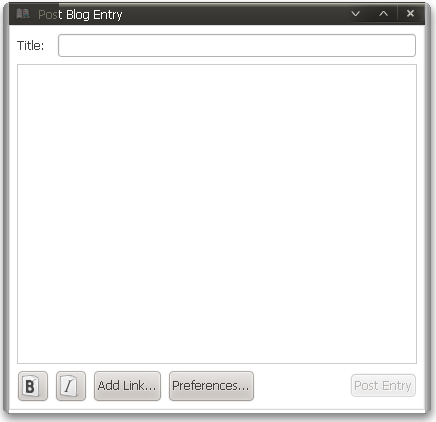Image resolution: width=436 pixels, height=422 pixels.
Task: Toggle bold formatting with the B button
Action: (x=33, y=386)
